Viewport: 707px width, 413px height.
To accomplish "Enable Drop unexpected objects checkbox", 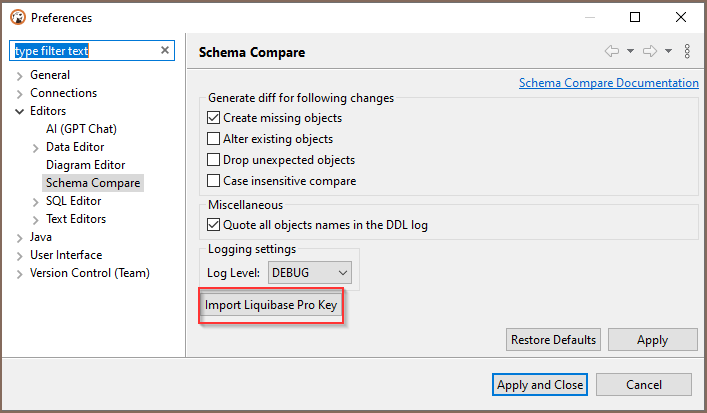I will click(x=213, y=160).
